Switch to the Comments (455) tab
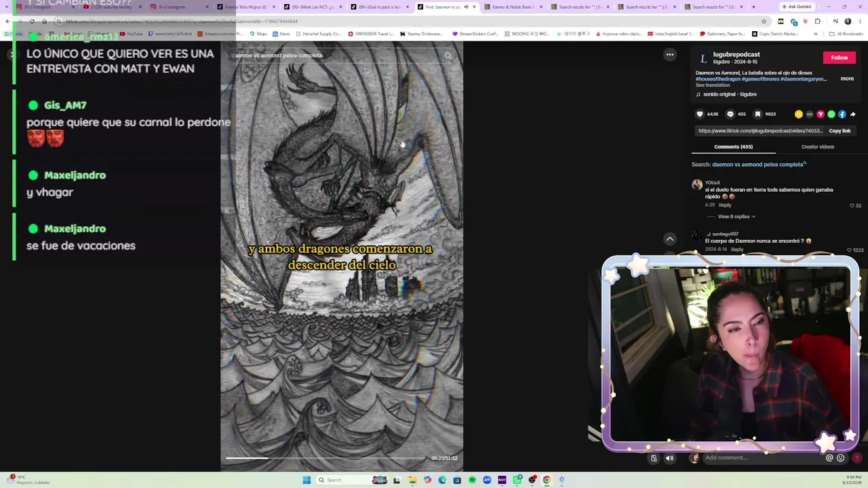868x488 pixels. coord(733,146)
